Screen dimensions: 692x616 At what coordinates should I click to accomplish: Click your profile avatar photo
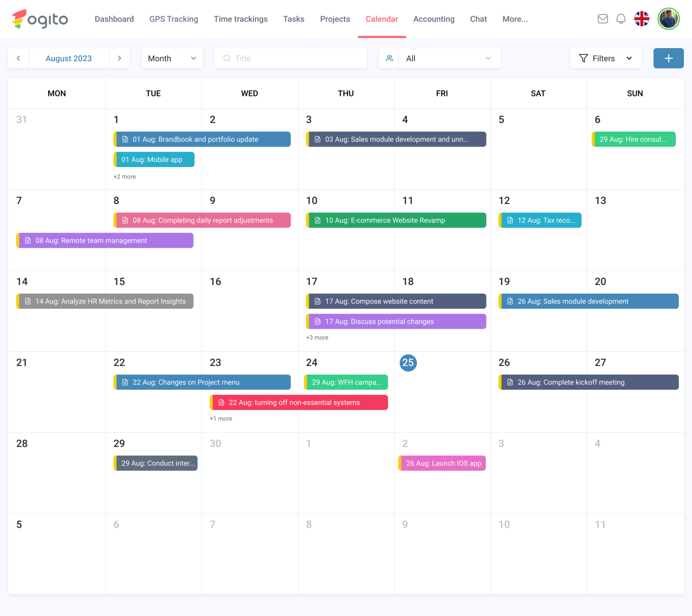point(669,19)
